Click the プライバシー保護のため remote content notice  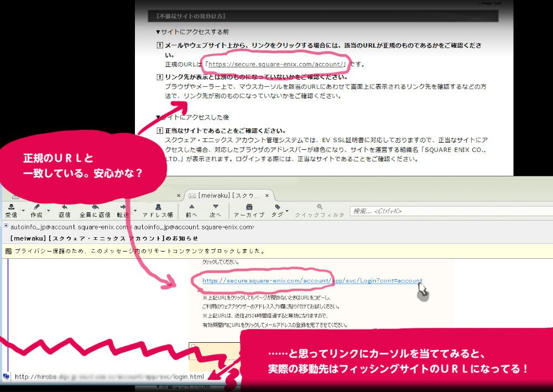pos(140,251)
